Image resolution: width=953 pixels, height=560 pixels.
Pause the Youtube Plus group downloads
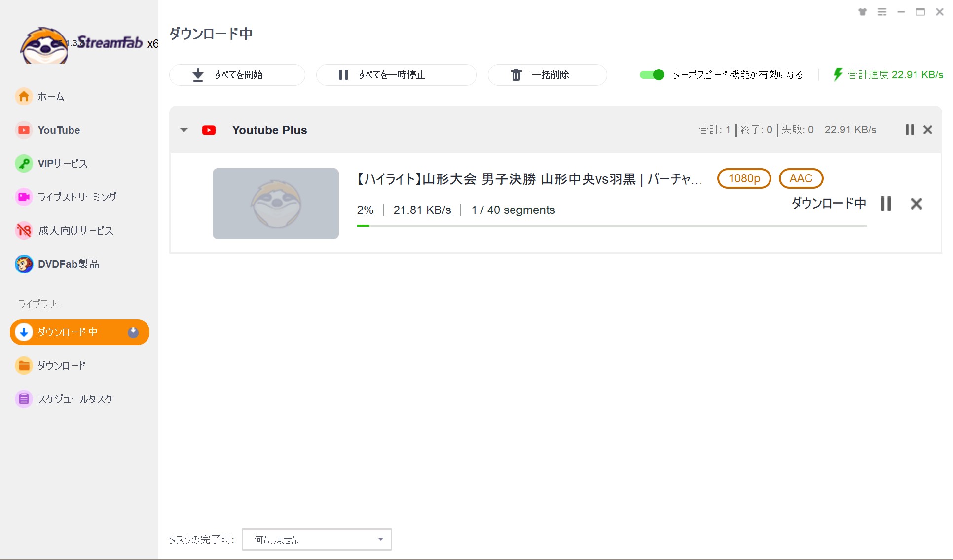click(x=910, y=130)
